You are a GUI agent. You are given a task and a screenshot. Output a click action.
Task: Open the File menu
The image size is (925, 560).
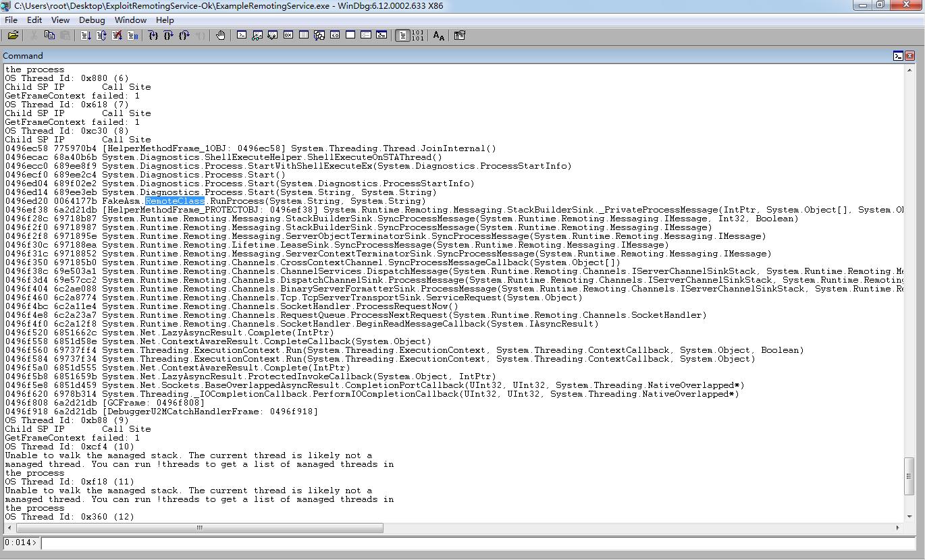click(11, 20)
